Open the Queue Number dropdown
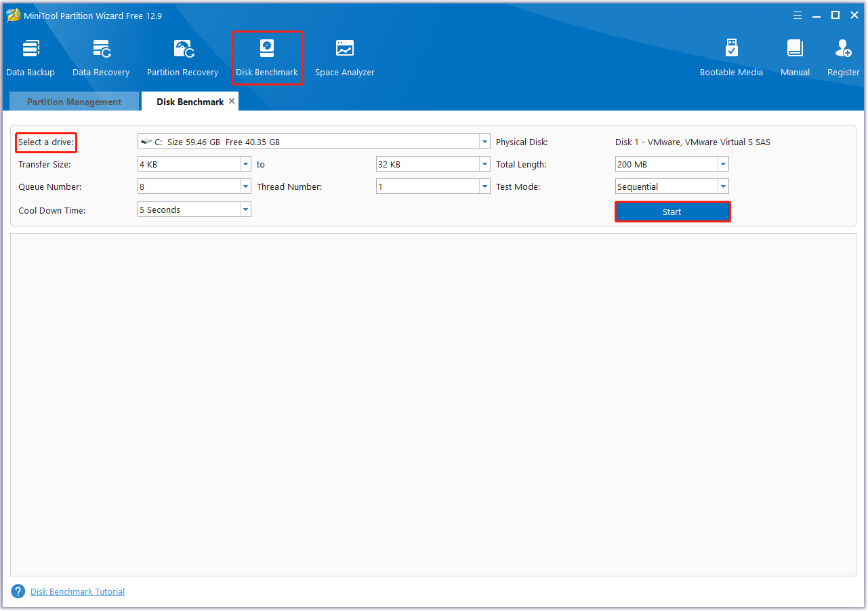The width and height of the screenshot is (868, 611). coord(245,186)
